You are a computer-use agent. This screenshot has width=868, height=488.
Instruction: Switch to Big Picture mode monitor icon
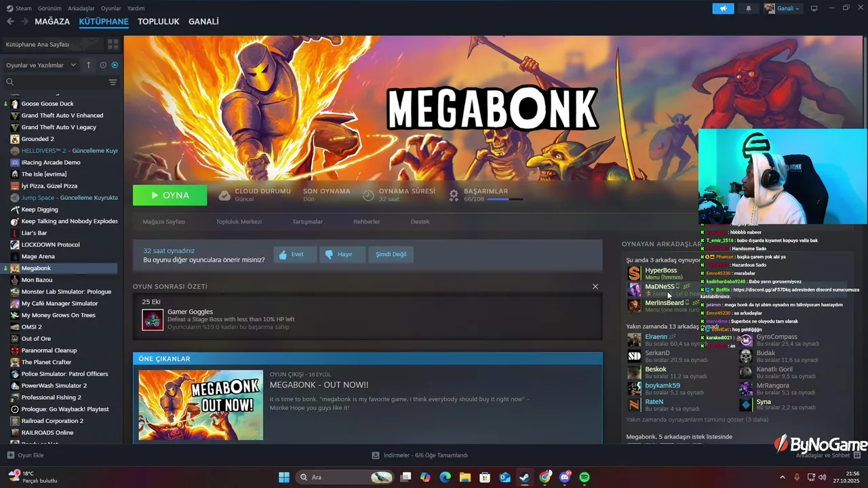[x=814, y=8]
